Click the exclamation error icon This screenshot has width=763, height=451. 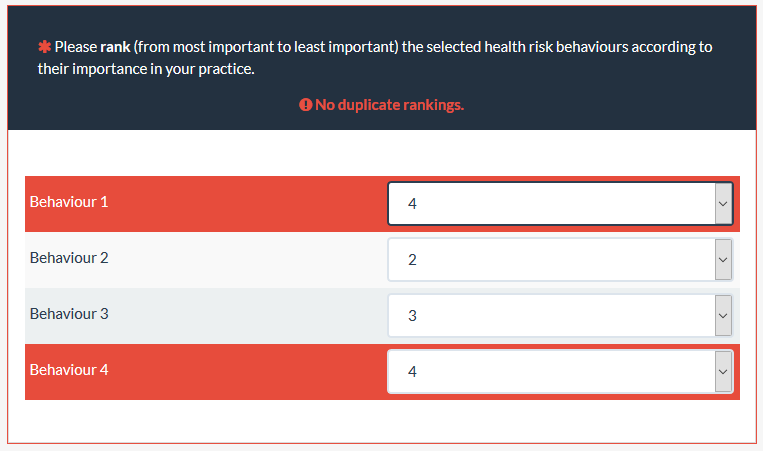[x=305, y=105]
